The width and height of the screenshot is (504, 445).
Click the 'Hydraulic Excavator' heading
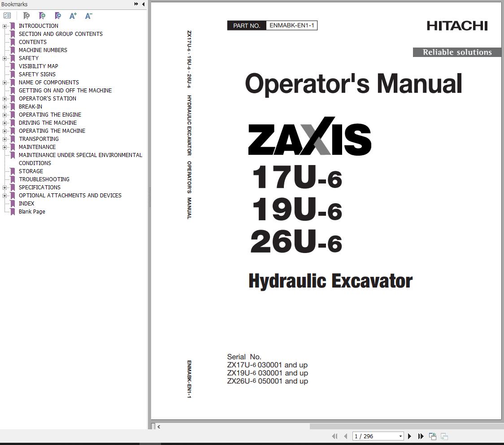point(330,281)
